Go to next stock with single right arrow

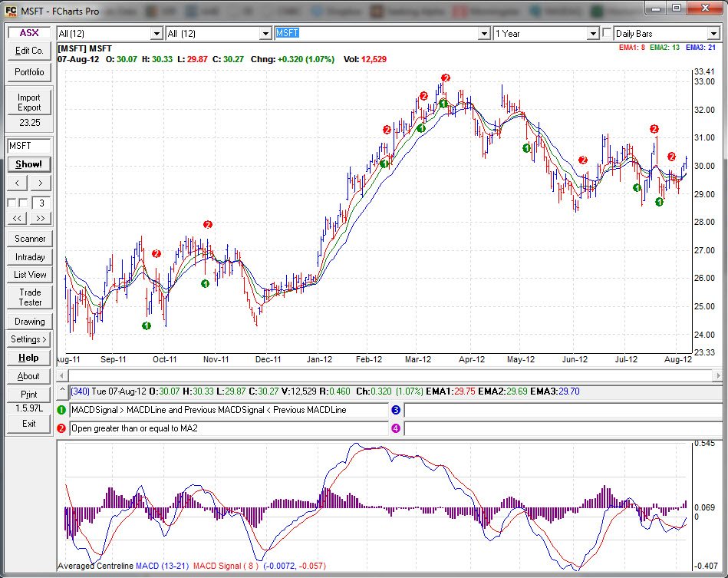[x=40, y=183]
